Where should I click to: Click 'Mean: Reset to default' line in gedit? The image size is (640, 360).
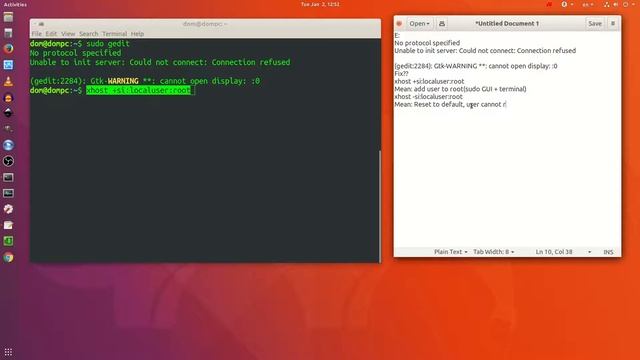pyautogui.click(x=450, y=104)
